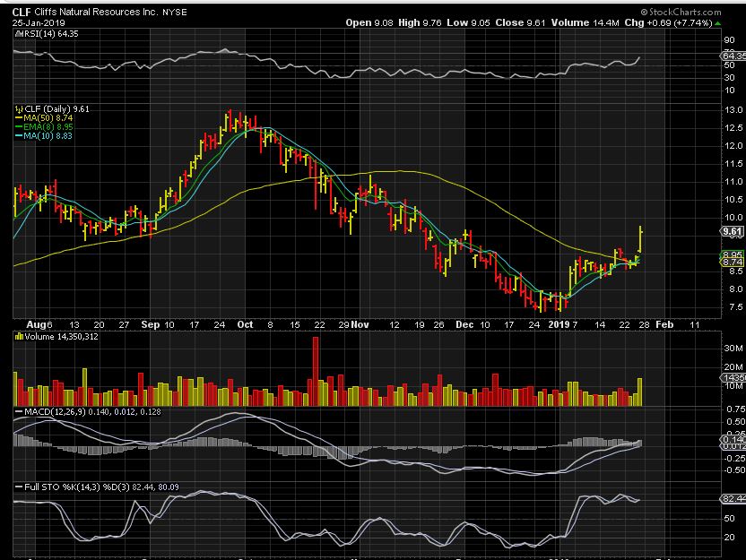Click the MA(10) blue legend line marker
The width and height of the screenshot is (746, 560).
pyautogui.click(x=18, y=135)
